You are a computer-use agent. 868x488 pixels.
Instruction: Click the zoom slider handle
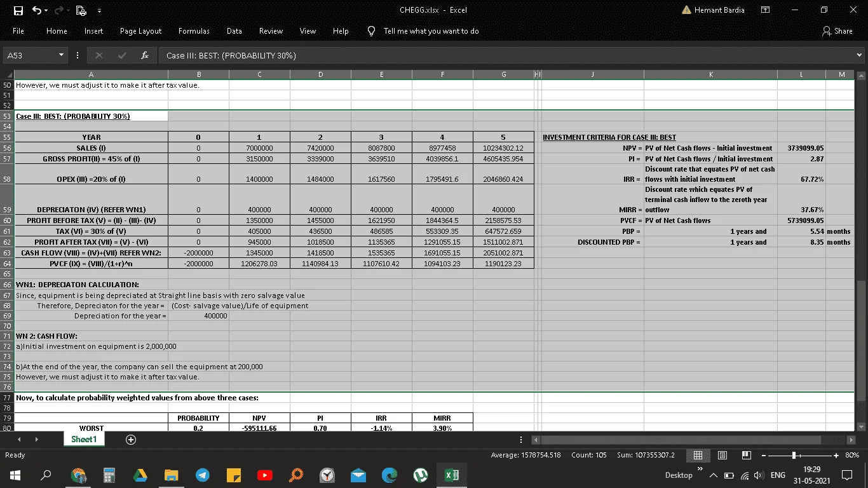794,455
